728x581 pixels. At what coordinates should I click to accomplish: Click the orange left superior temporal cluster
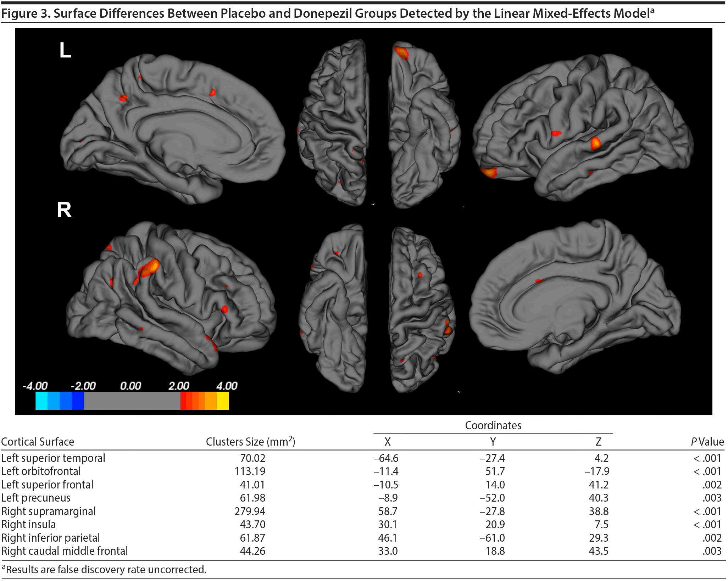(x=595, y=143)
